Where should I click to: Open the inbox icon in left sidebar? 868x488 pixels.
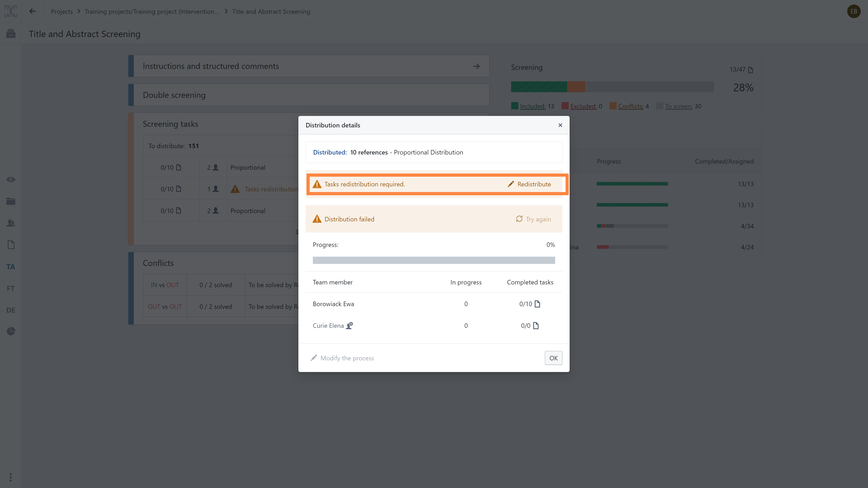tap(11, 33)
